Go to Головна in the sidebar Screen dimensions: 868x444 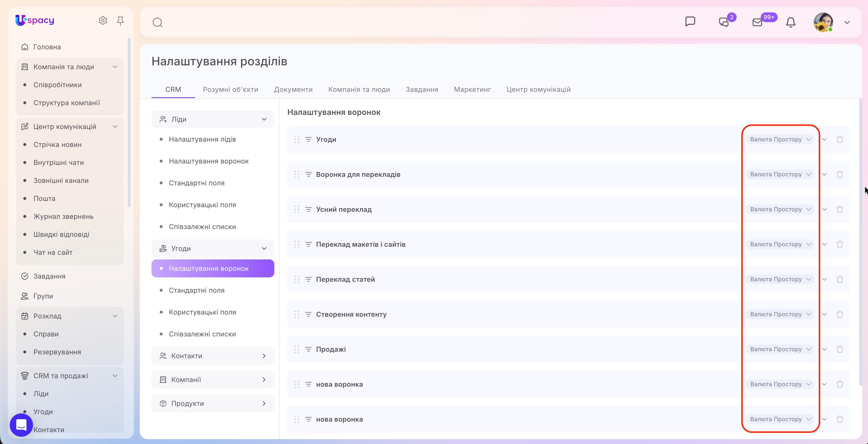click(47, 47)
